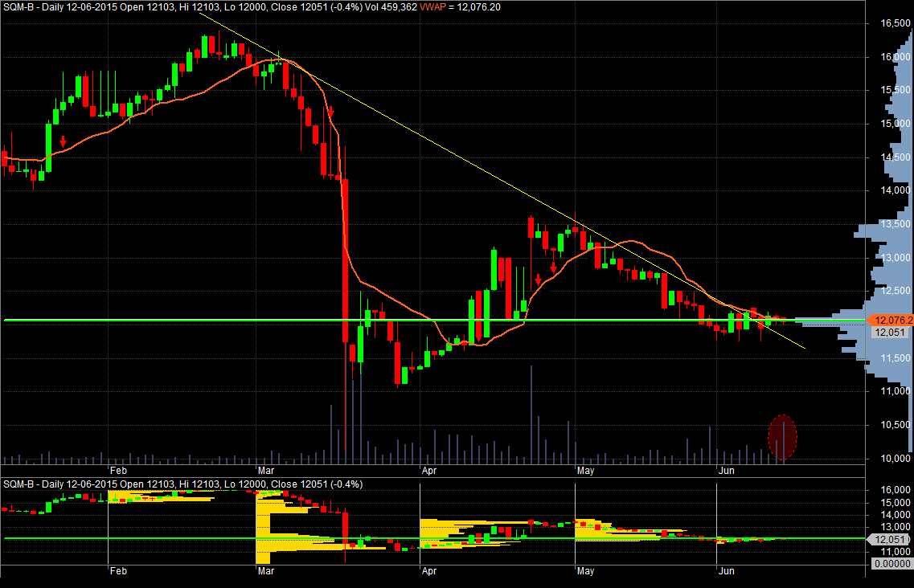This screenshot has height=588, width=914.
Task: Click the SQM-B title of the lower pane
Action: point(18,484)
